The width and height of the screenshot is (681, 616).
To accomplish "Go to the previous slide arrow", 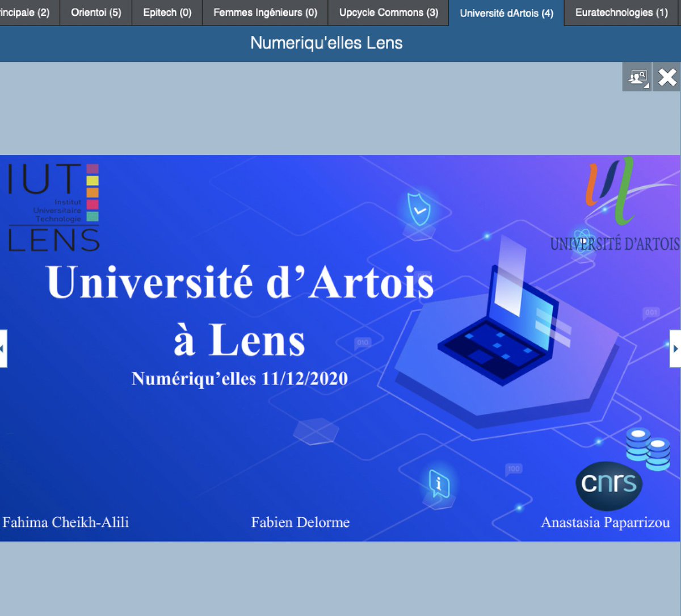I will click(x=3, y=349).
